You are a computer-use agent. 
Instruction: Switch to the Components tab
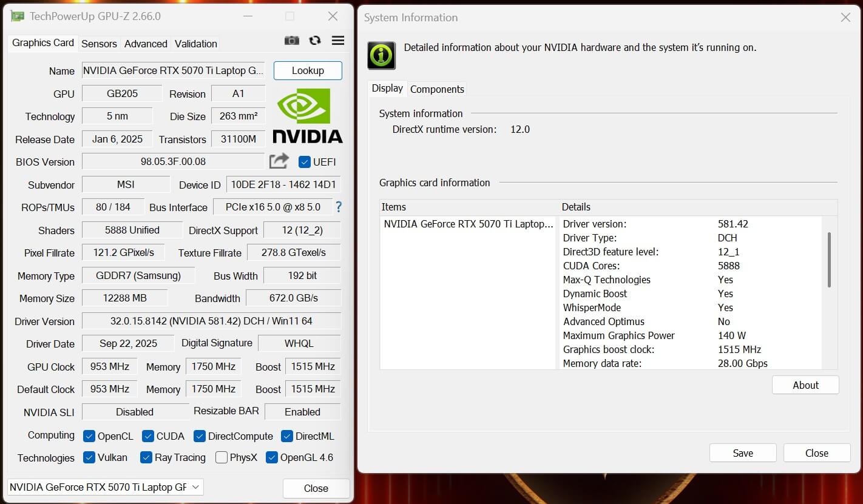point(436,89)
